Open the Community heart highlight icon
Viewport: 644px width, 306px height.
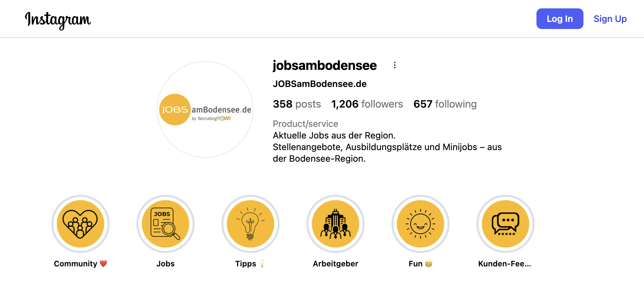80,224
